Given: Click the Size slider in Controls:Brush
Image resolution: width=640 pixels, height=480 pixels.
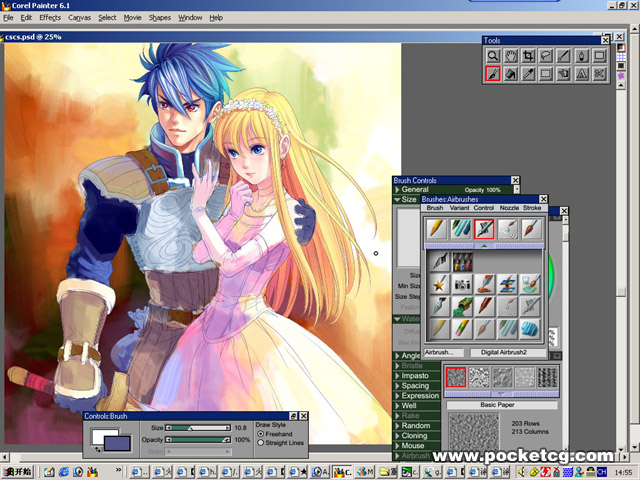Looking at the screenshot, I should coord(198,428).
